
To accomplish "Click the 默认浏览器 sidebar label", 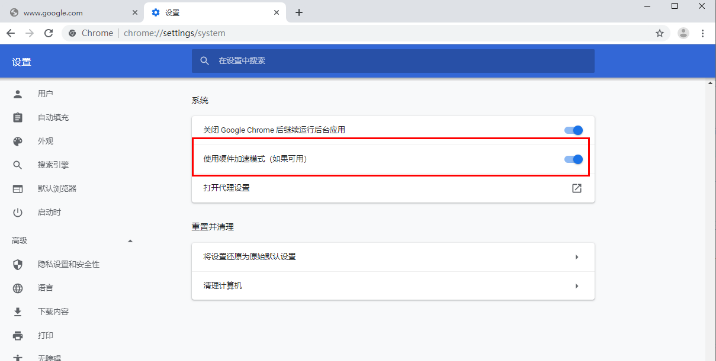I will coord(57,188).
